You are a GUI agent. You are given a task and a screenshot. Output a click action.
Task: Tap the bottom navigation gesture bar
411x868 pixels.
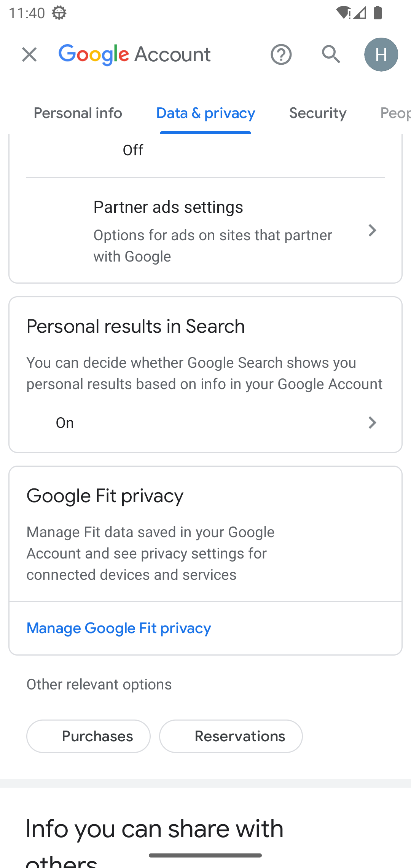pyautogui.click(x=205, y=855)
